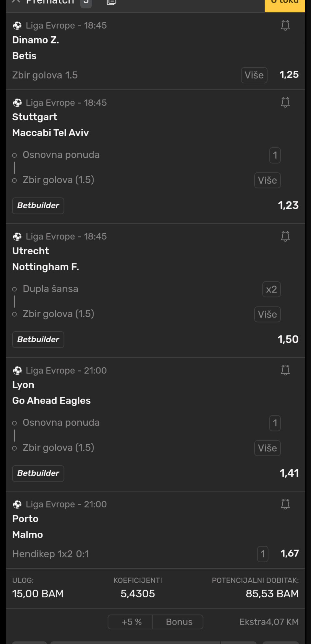Click the copy ticket icon in the header
311x644 pixels.
111,2
